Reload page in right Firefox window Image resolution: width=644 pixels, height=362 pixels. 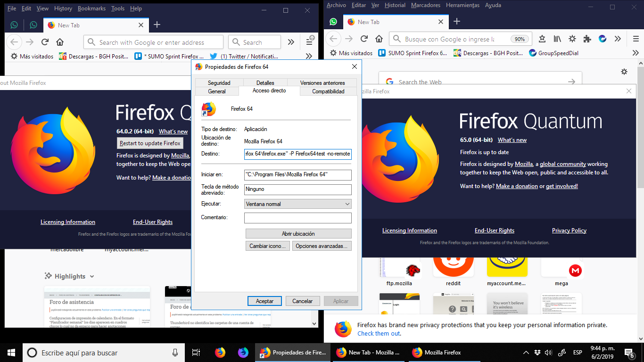[x=364, y=39]
